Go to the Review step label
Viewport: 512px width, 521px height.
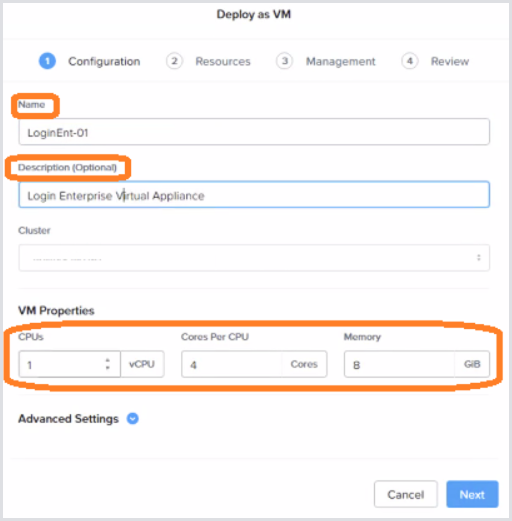coord(450,61)
